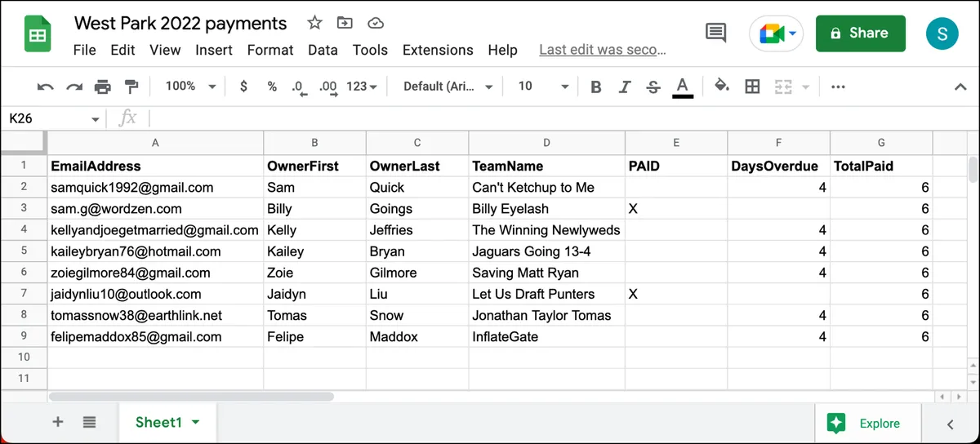The width and height of the screenshot is (980, 444).
Task: Select row 5 header
Action: tap(24, 251)
